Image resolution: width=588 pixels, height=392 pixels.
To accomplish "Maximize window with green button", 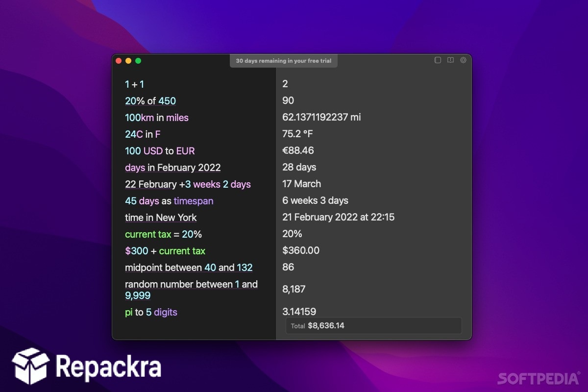I will [x=138, y=61].
